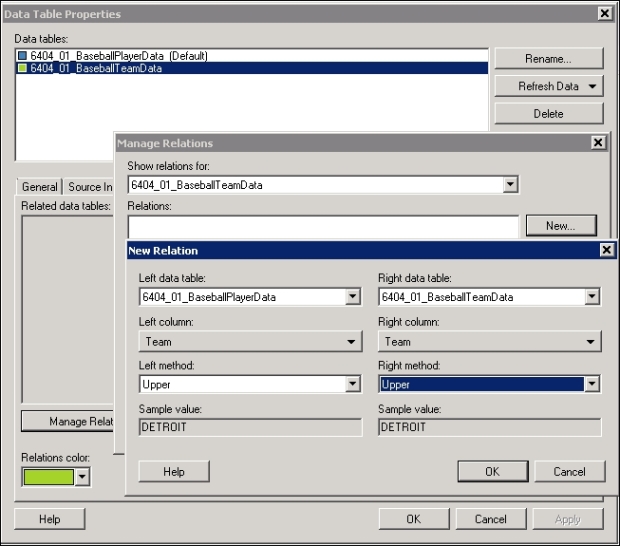The height and width of the screenshot is (546, 620).
Task: Open the Refresh Data menu arrow
Action: point(594,87)
